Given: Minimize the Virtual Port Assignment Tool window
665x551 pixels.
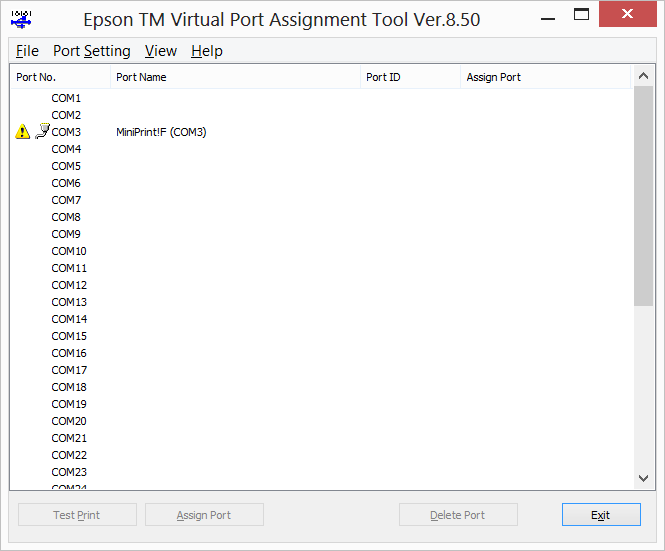Looking at the screenshot, I should click(x=548, y=17).
